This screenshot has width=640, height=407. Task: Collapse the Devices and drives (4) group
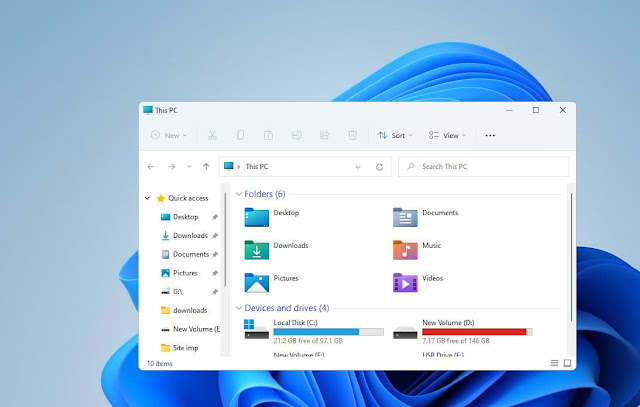tap(239, 308)
